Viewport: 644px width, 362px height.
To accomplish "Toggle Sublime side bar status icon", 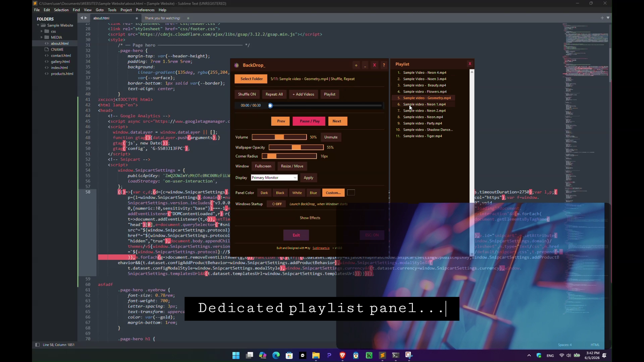I will tap(37, 345).
